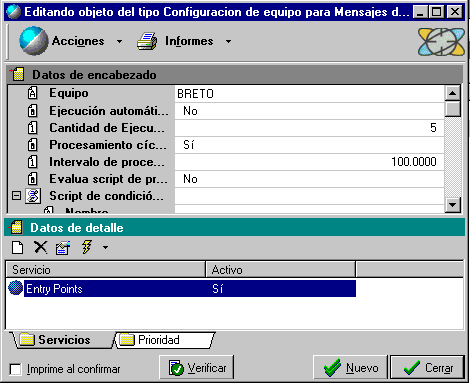470x383 pixels.
Task: Click the lightning bolt actions icon
Action: coord(86,247)
